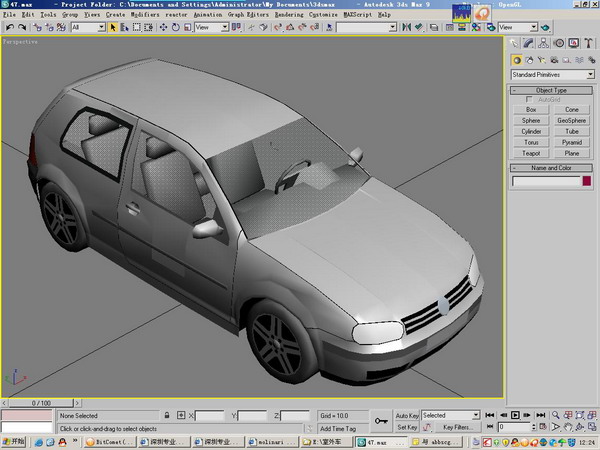This screenshot has width=600, height=450.
Task: Open the object color swatch
Action: pos(587,181)
